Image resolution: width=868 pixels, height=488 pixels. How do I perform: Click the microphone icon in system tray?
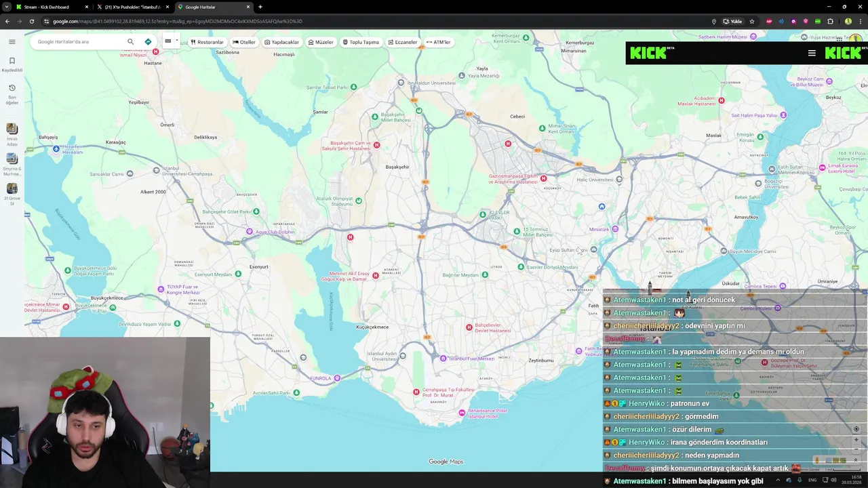point(799,480)
